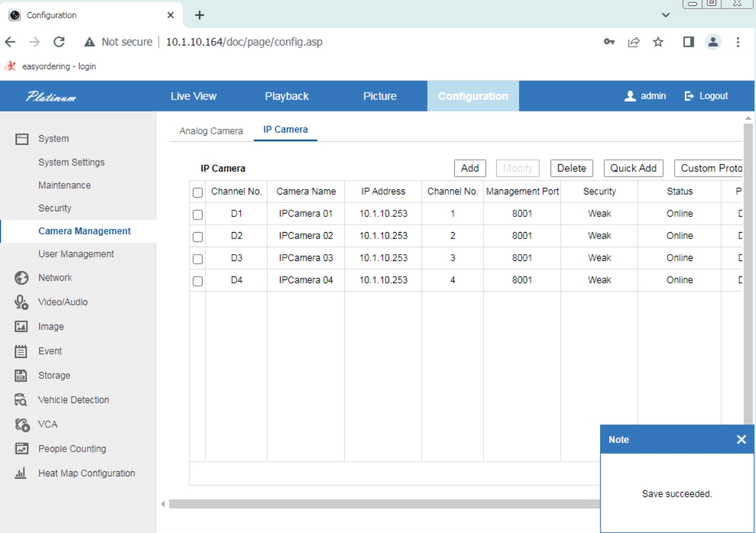This screenshot has height=533, width=756.
Task: Click the People Counting icon
Action: [21, 449]
